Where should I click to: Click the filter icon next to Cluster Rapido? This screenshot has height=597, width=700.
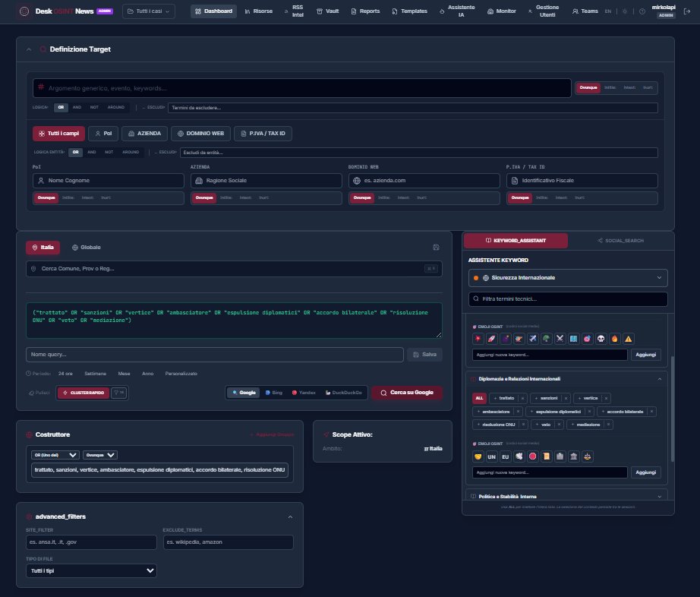click(x=119, y=393)
